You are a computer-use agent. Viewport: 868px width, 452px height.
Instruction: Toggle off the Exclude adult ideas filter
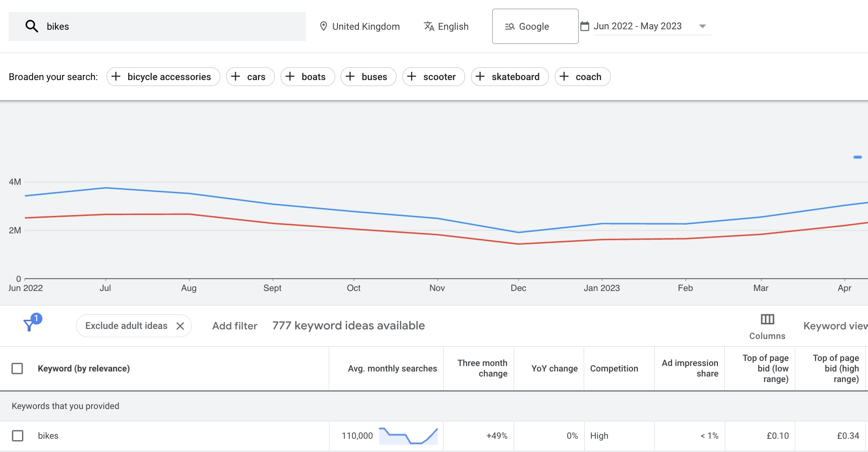[180, 325]
